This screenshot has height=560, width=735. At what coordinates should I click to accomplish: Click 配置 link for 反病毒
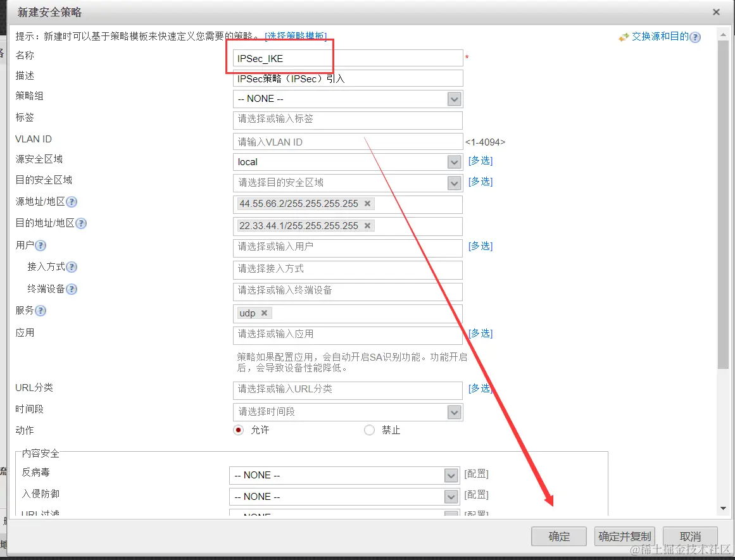476,474
